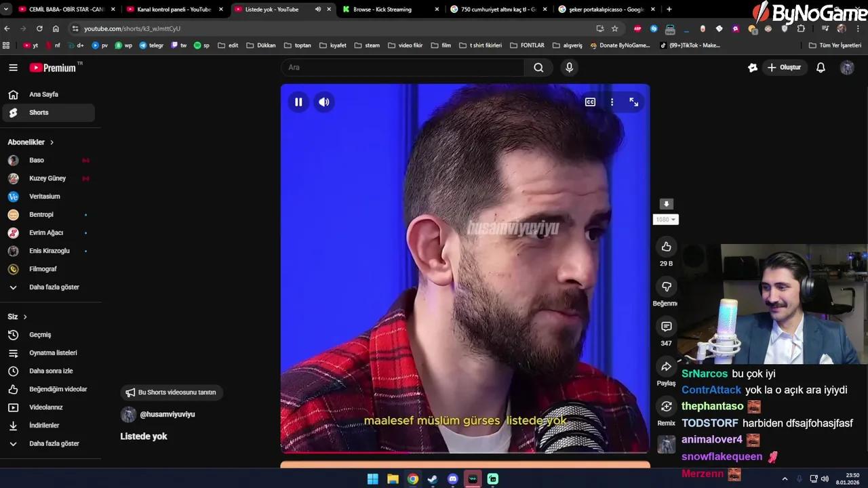
Task: Open the Kuzey Güney channel
Action: (49, 178)
